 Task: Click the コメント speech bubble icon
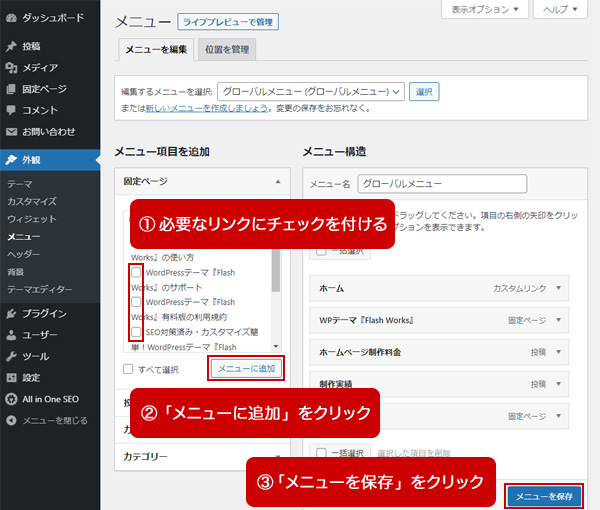point(11,110)
